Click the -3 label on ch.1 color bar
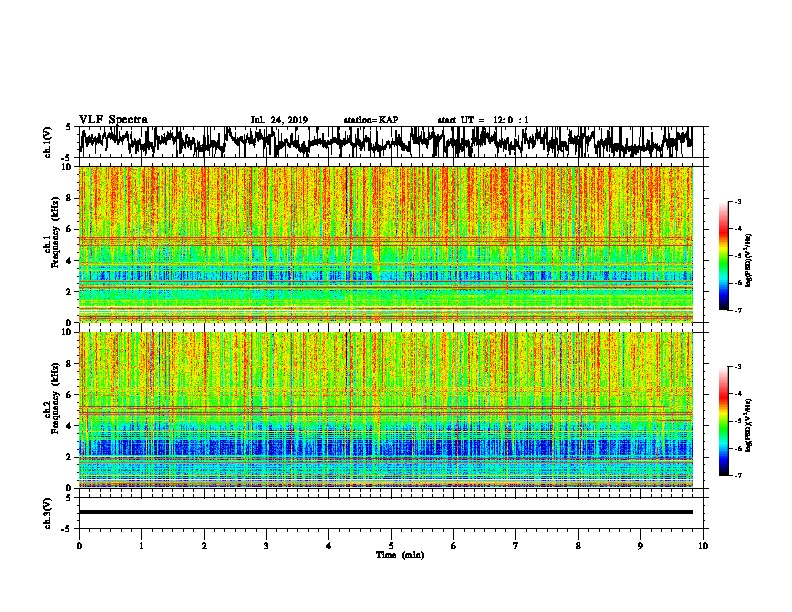 pos(737,202)
